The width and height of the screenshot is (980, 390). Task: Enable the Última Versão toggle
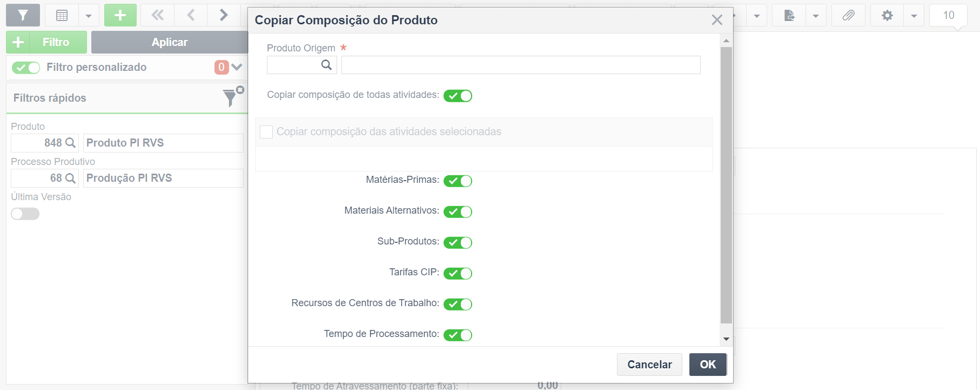pos(25,214)
